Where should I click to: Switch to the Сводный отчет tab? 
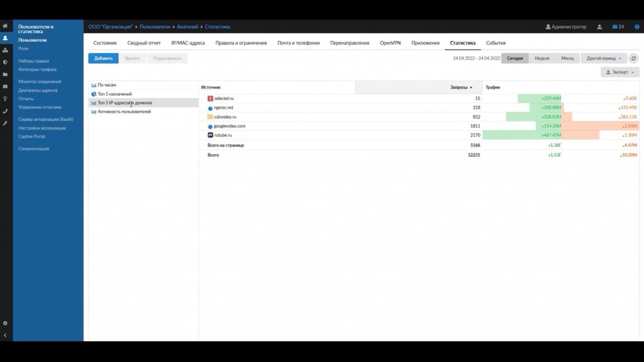tap(144, 43)
